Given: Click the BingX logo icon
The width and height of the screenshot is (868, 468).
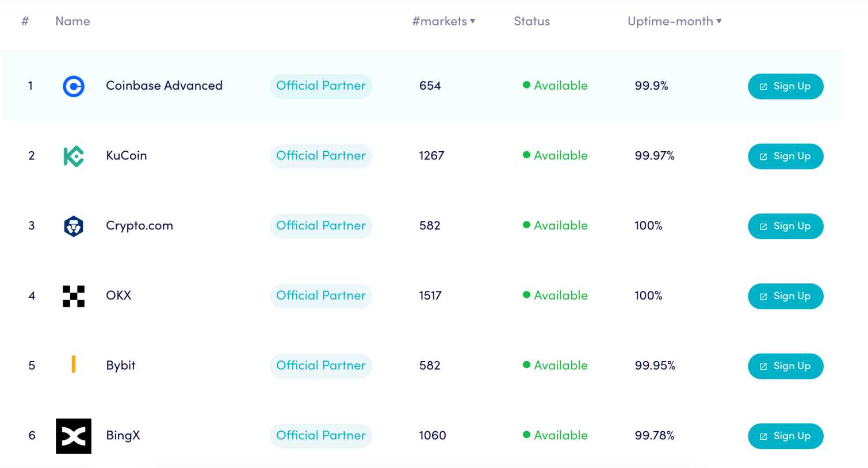Looking at the screenshot, I should [74, 436].
